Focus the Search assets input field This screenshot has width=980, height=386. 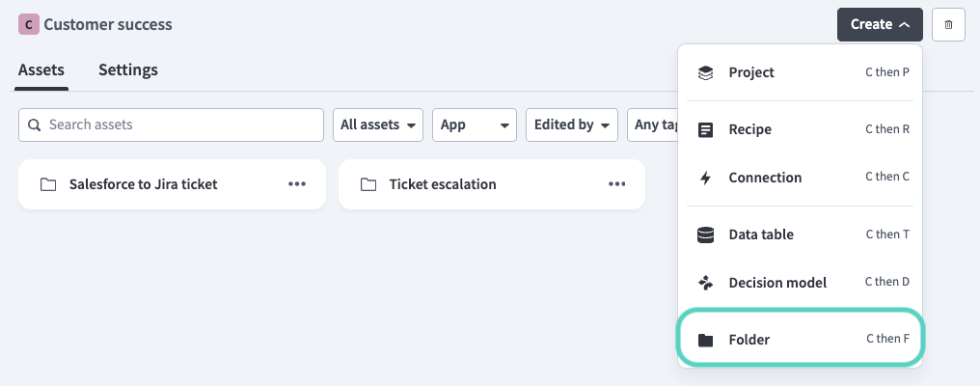172,125
